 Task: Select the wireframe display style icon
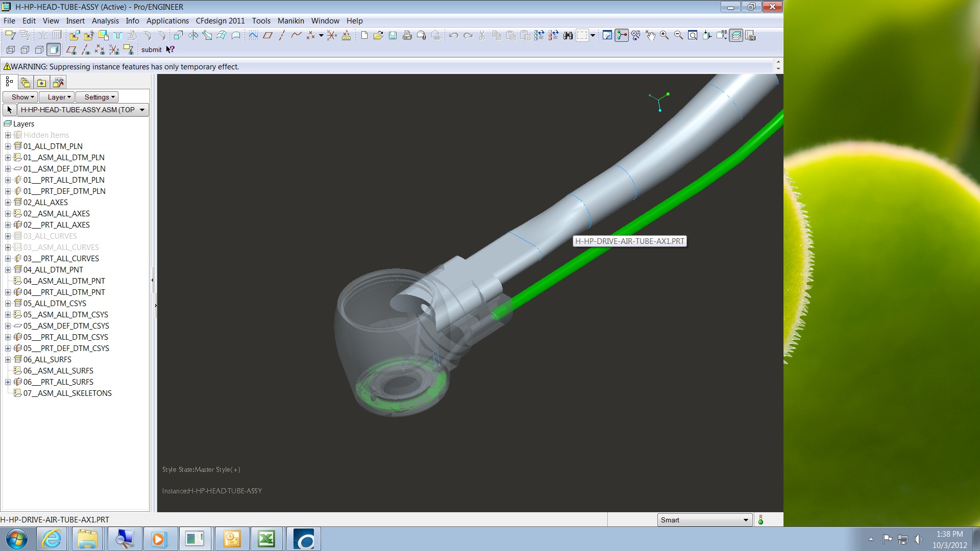pos(11,49)
